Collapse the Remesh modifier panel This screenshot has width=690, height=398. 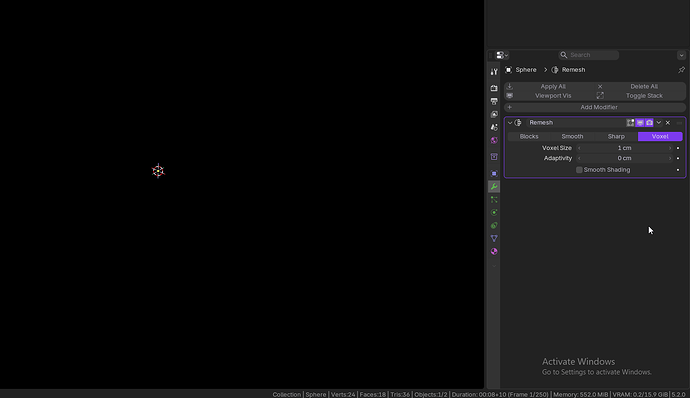[510, 123]
